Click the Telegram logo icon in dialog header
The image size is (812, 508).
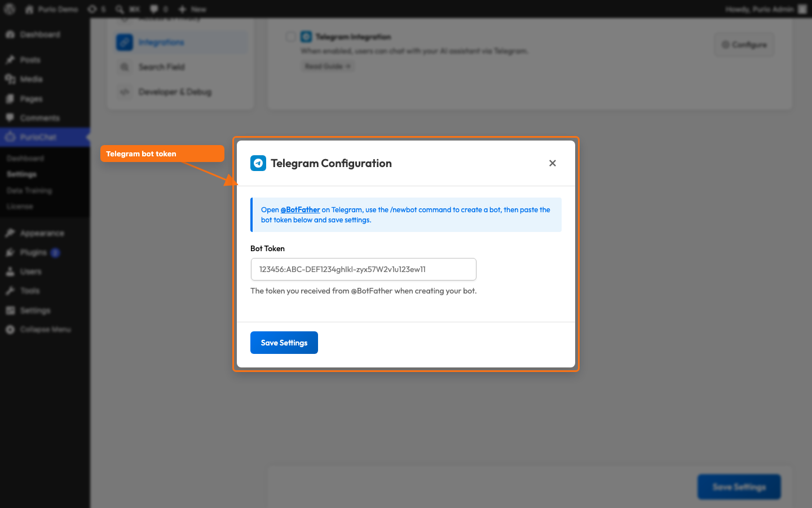click(258, 163)
